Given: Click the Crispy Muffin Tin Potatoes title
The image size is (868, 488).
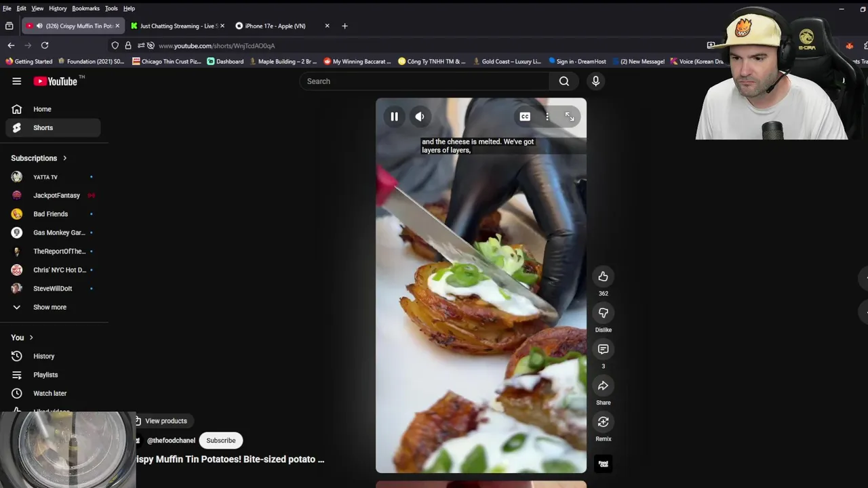Looking at the screenshot, I should tap(230, 460).
